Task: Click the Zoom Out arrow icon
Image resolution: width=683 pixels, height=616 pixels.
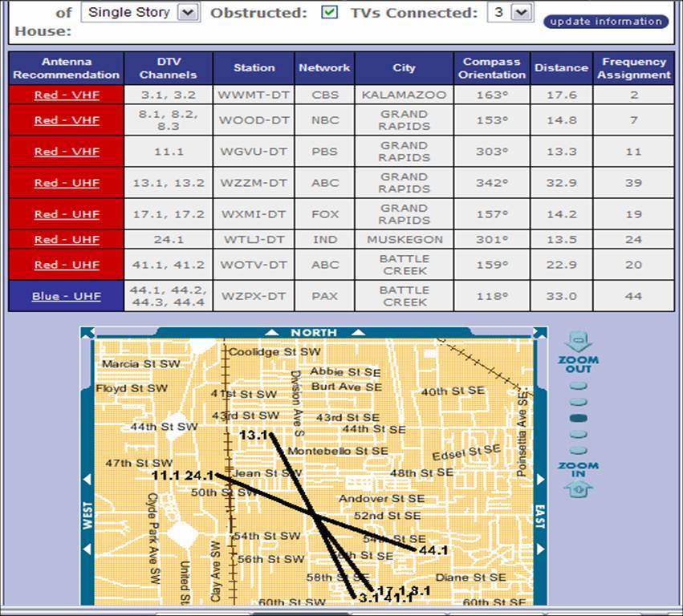Action: pyautogui.click(x=579, y=342)
